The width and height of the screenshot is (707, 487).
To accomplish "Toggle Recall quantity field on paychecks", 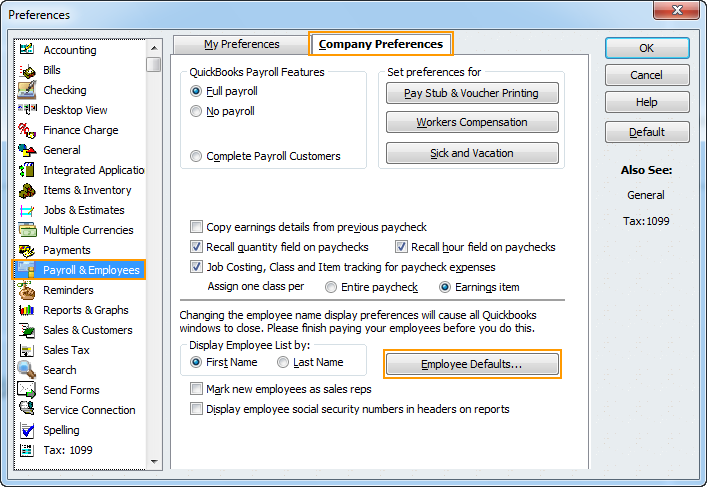I will click(196, 247).
